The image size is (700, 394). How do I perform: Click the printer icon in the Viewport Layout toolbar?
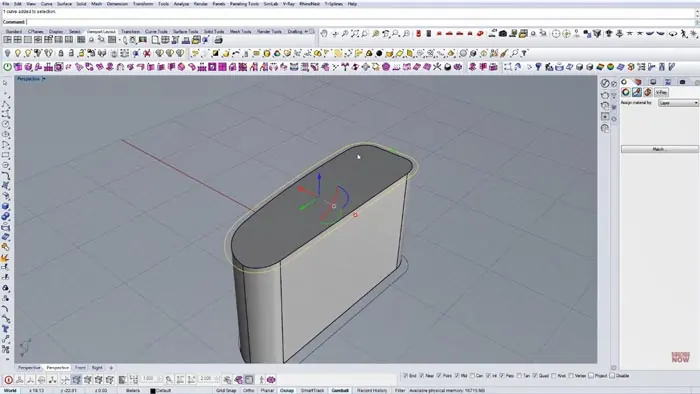point(218,40)
